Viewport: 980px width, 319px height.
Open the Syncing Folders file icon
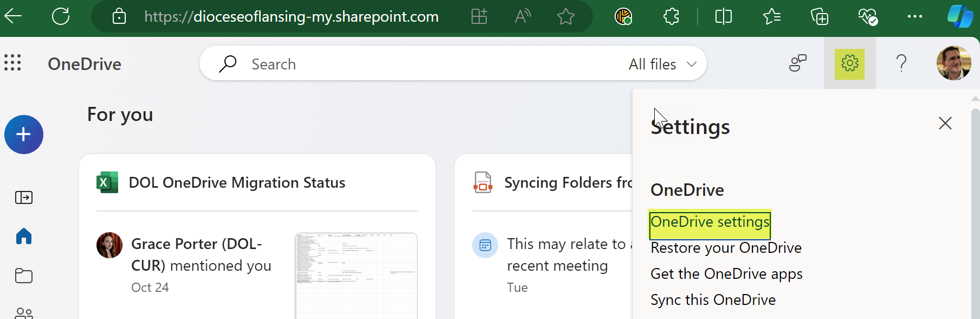point(482,182)
